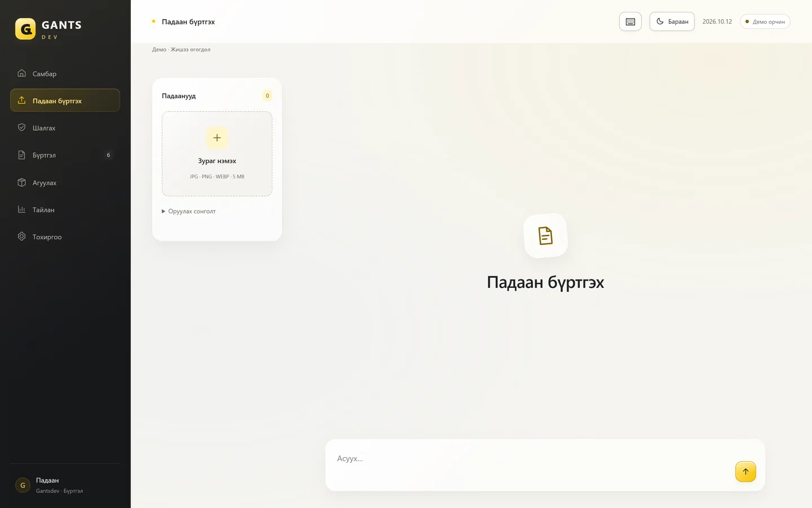The height and width of the screenshot is (508, 812).
Task: Open the Самбар menu item
Action: point(65,73)
